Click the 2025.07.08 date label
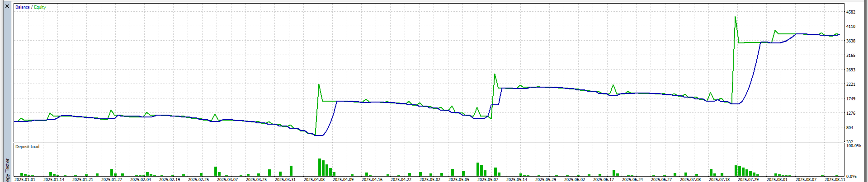Screen dimensions: 868x182 pyautogui.click(x=690, y=180)
